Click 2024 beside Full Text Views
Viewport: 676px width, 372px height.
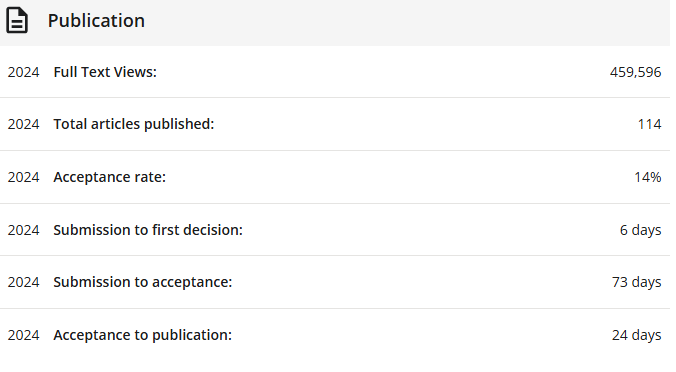(23, 72)
